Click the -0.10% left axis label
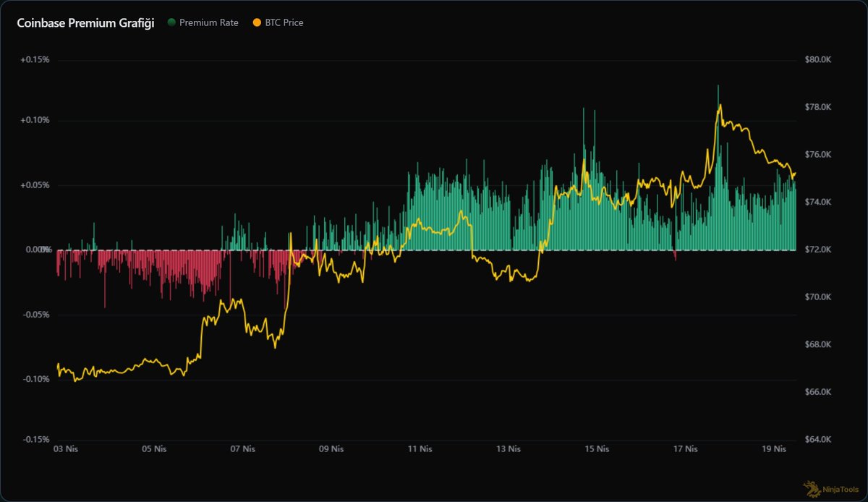Image resolution: width=868 pixels, height=502 pixels. (36, 379)
